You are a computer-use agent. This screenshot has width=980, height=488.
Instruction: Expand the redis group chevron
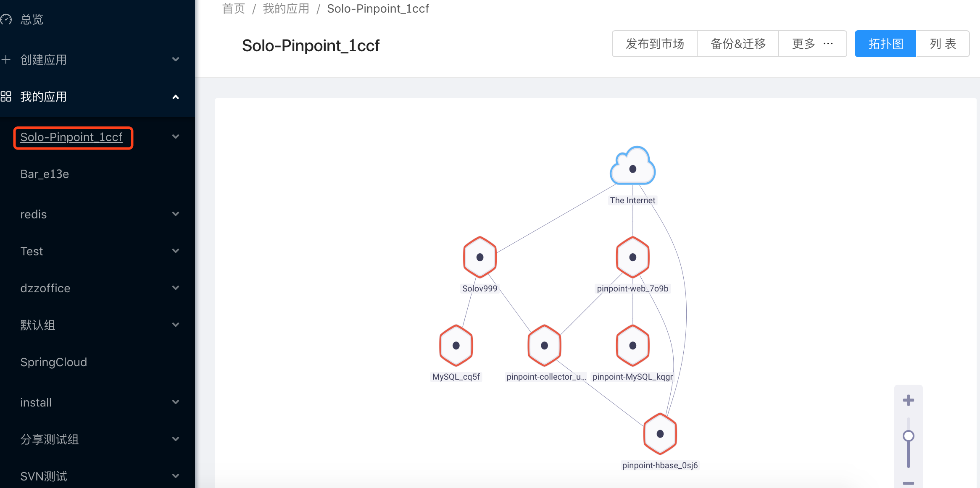coord(176,214)
